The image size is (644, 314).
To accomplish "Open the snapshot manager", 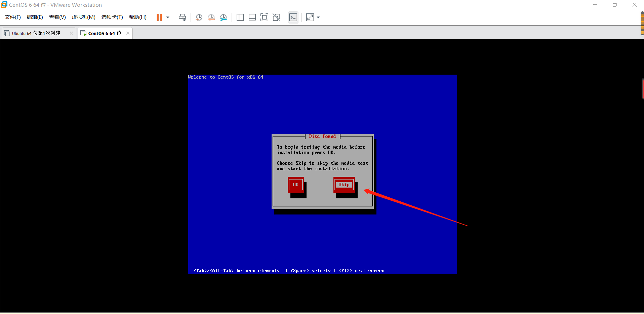I will 224,17.
